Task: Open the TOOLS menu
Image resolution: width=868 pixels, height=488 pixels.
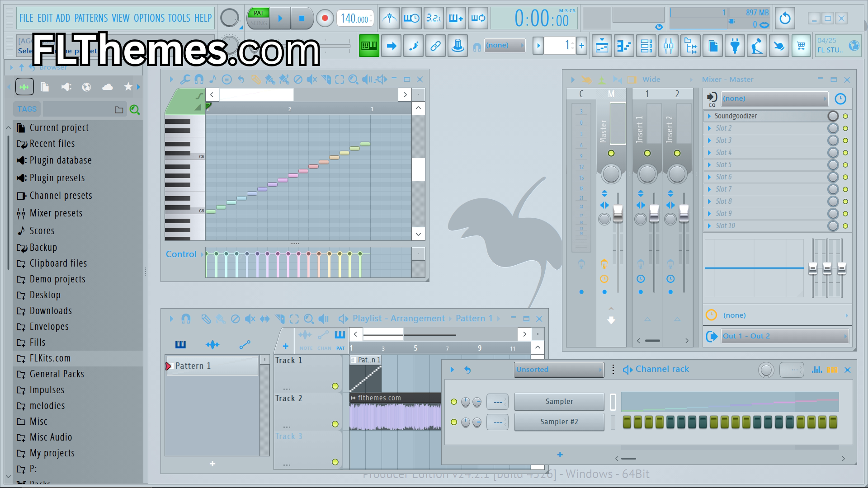Action: [179, 18]
